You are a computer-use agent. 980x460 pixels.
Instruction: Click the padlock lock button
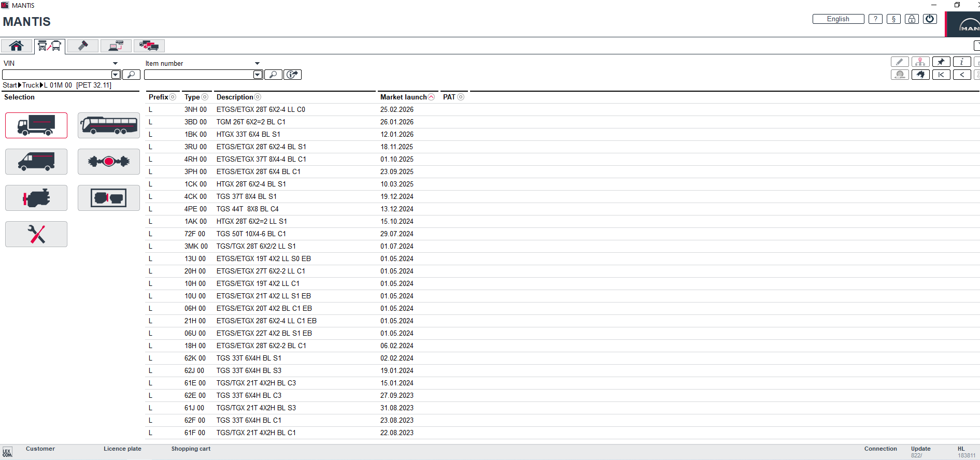click(912, 19)
